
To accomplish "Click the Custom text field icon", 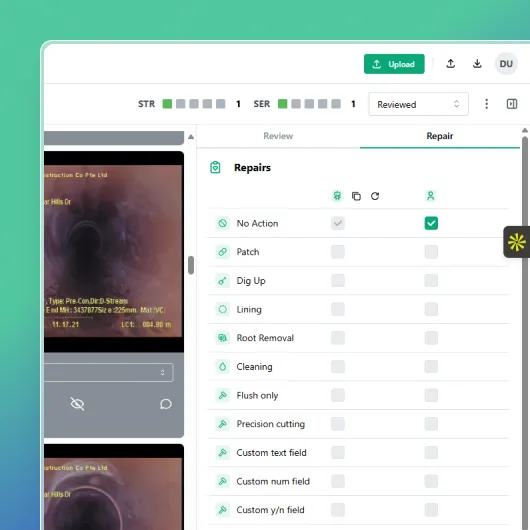I will point(222,453).
